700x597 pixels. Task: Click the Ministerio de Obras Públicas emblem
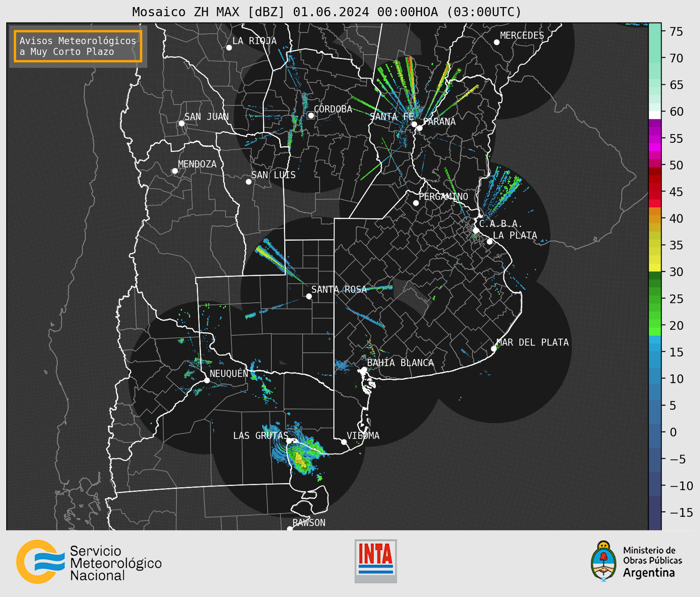click(603, 561)
